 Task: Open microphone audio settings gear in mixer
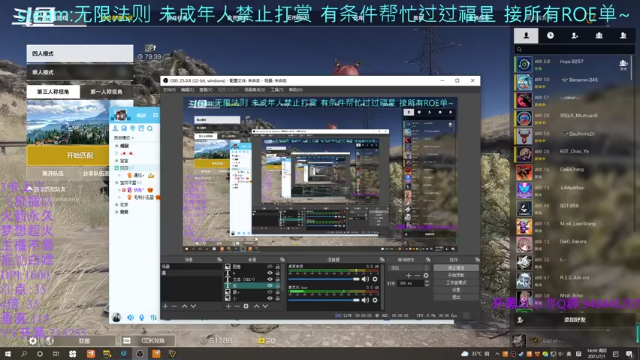click(375, 300)
